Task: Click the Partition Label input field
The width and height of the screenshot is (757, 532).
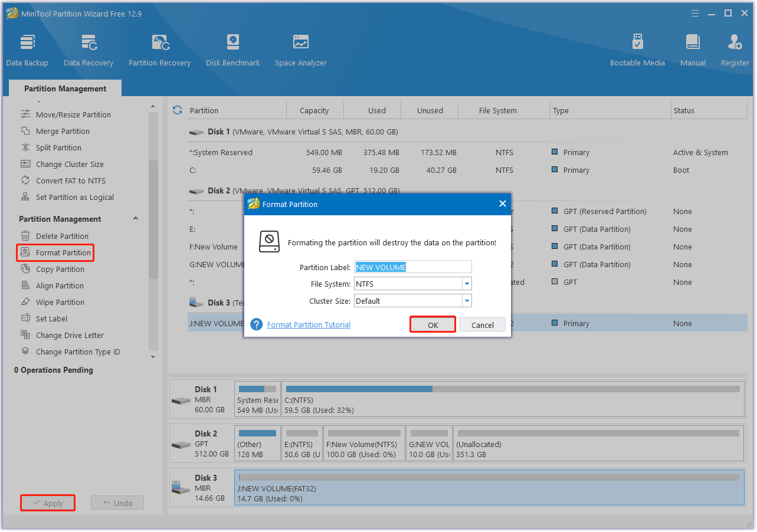Action: (x=413, y=267)
